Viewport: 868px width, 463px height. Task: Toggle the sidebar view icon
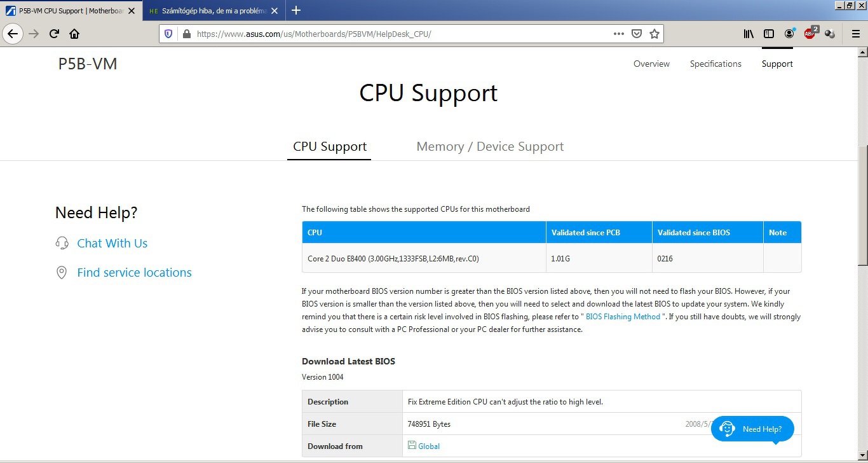click(x=769, y=34)
